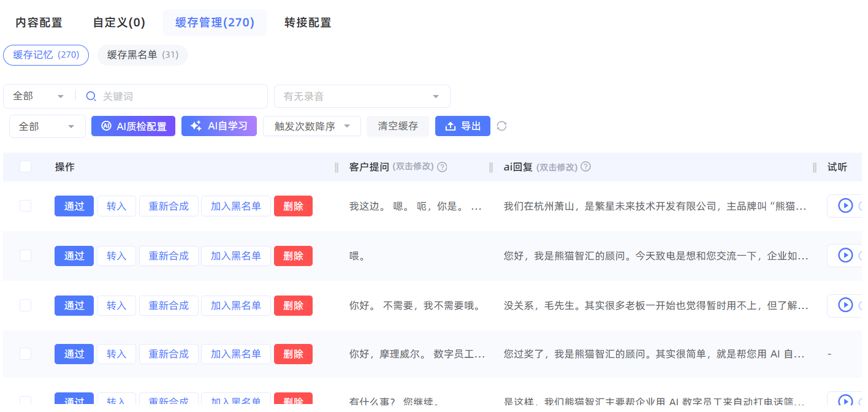Click 删除 in the 喂。 row
The image size is (868, 412).
coord(293,256)
